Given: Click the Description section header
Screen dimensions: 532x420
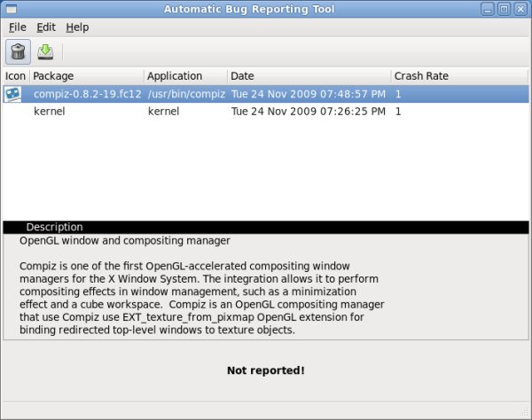Looking at the screenshot, I should (x=266, y=227).
